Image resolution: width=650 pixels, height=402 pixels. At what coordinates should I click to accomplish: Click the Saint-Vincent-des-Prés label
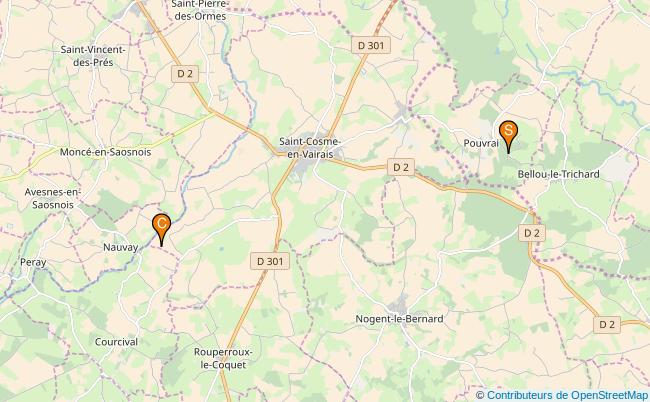[93, 56]
